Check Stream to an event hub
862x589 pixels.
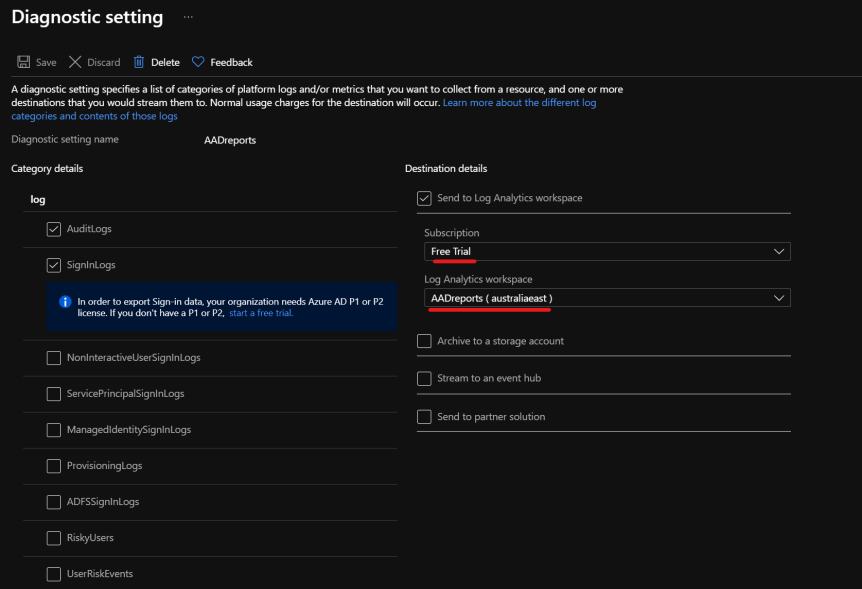pyautogui.click(x=424, y=379)
